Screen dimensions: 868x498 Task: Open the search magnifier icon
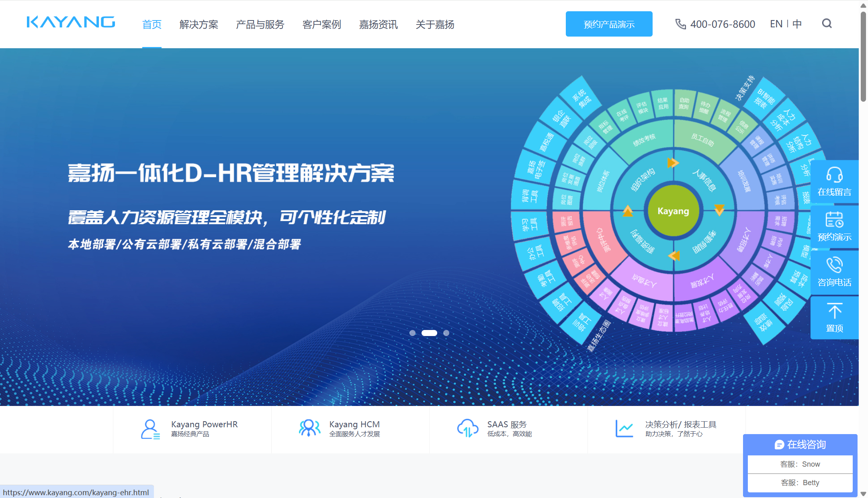[x=827, y=24]
